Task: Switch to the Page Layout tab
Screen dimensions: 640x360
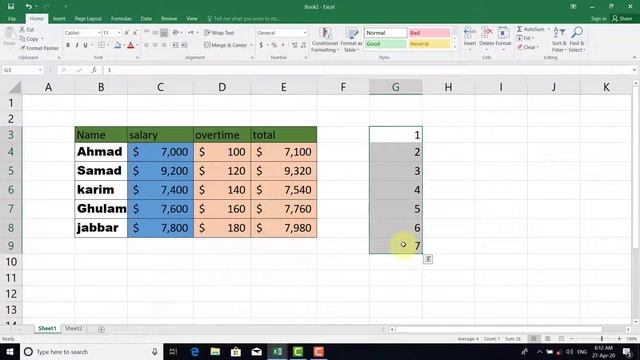Action: [88, 19]
